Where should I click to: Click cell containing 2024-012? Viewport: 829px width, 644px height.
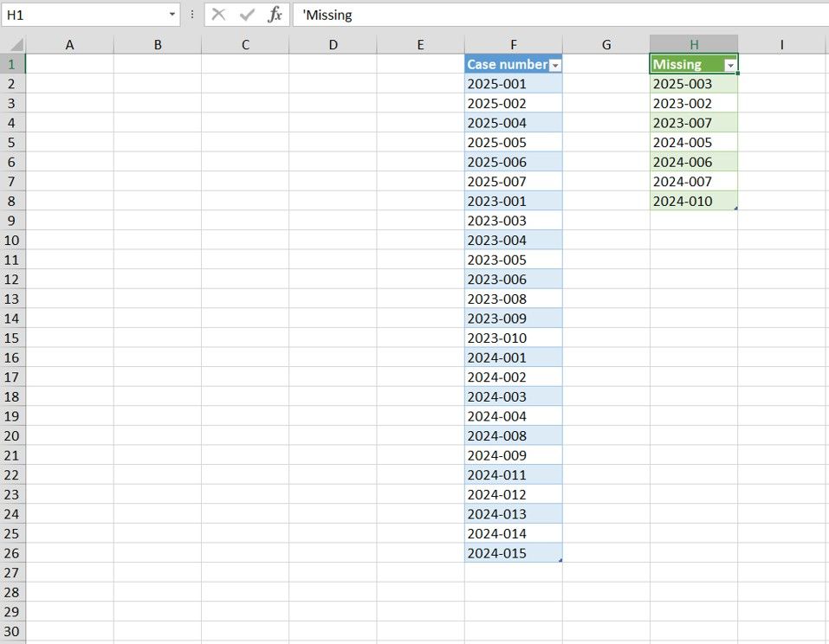[x=514, y=494]
